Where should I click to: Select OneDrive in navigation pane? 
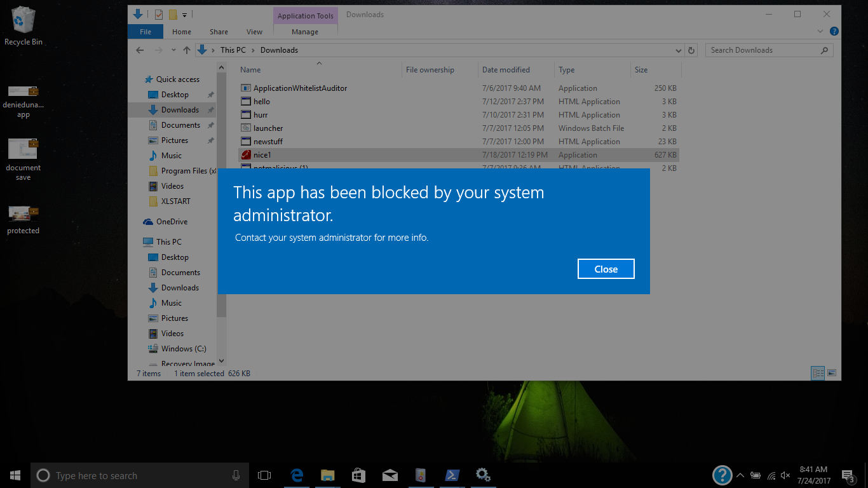click(x=165, y=222)
